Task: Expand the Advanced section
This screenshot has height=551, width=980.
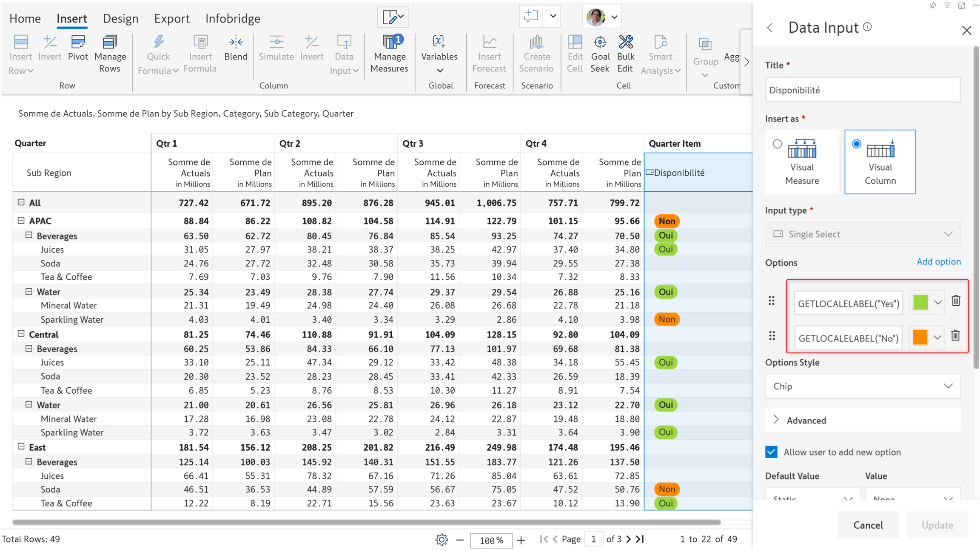Action: pos(806,420)
